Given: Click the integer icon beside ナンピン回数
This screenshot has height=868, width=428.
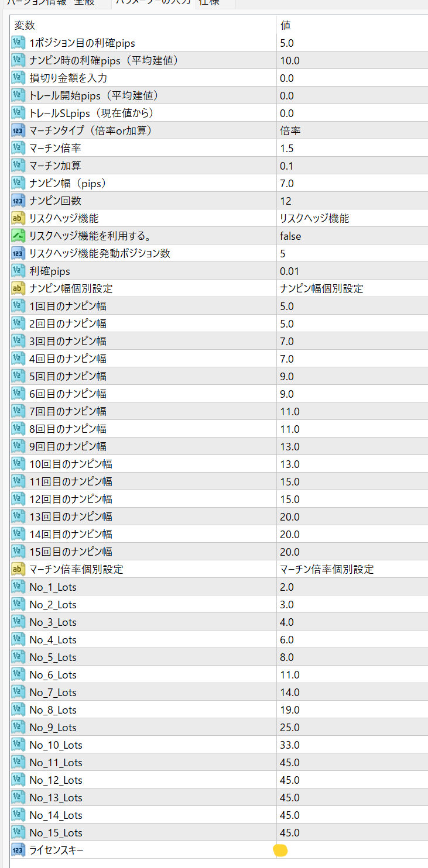Looking at the screenshot, I should (18, 201).
